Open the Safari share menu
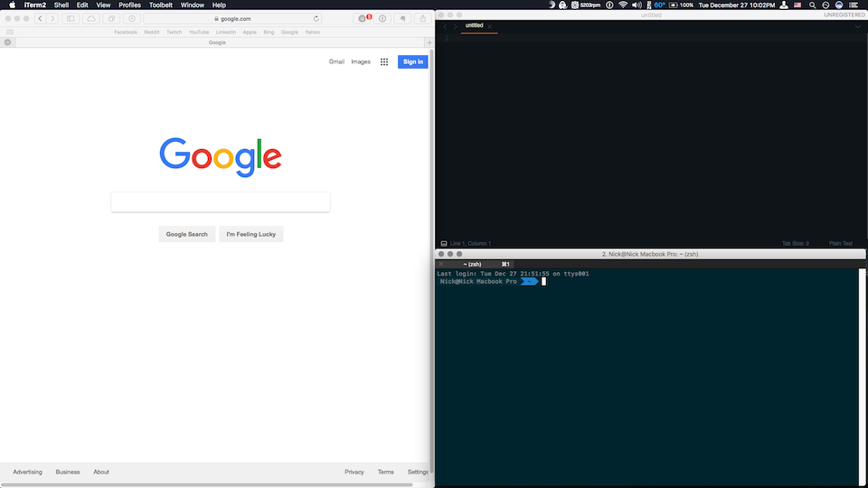This screenshot has width=868, height=488. (423, 18)
